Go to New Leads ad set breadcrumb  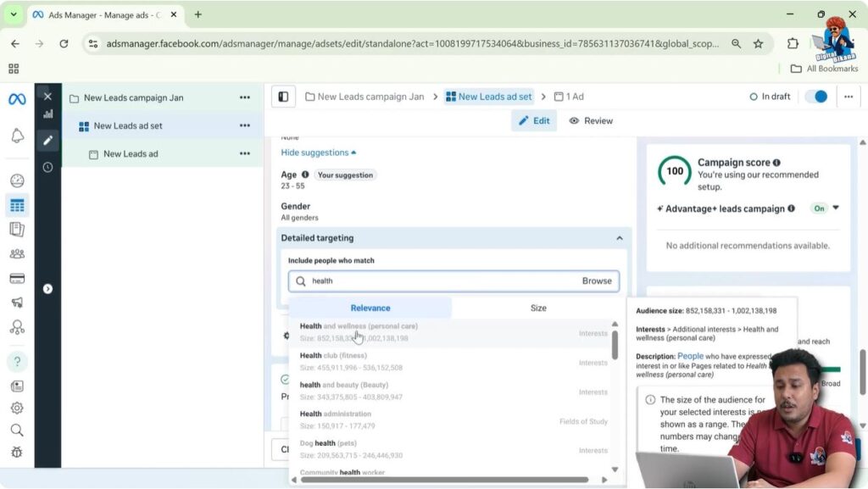(x=489, y=97)
